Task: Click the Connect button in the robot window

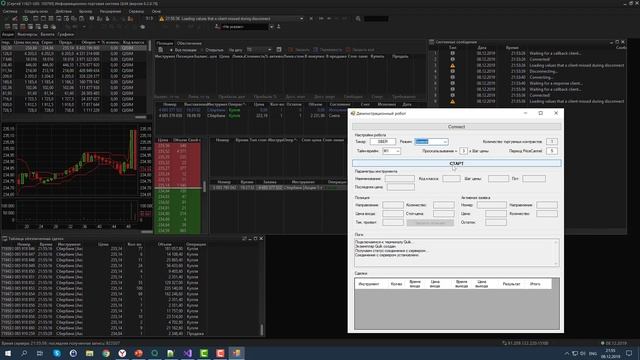Action: 456,127
